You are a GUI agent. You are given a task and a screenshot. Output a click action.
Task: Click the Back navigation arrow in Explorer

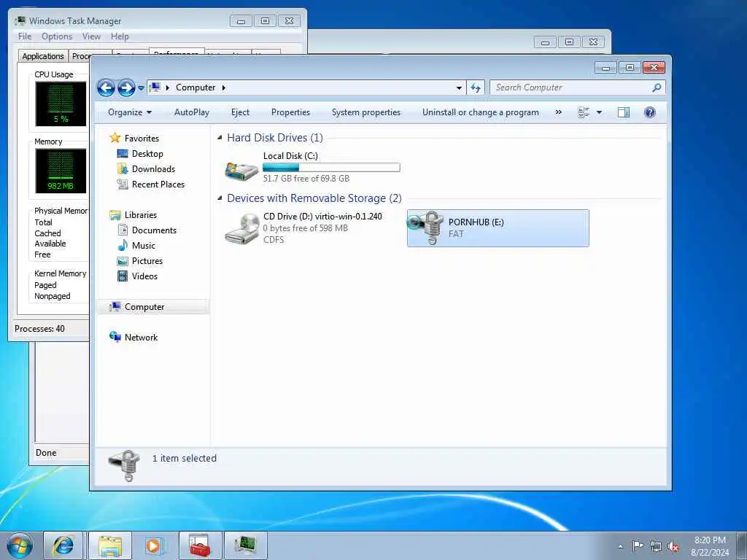[106, 87]
